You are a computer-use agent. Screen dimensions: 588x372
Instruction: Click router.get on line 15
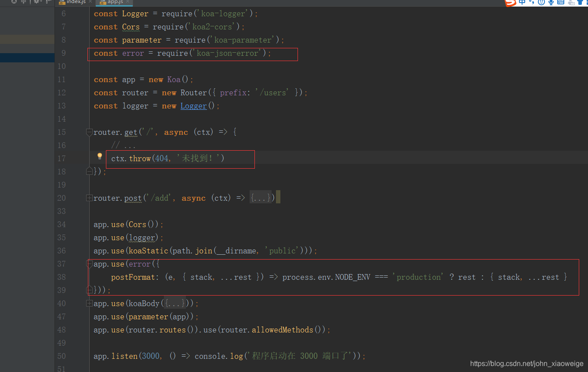[116, 132]
